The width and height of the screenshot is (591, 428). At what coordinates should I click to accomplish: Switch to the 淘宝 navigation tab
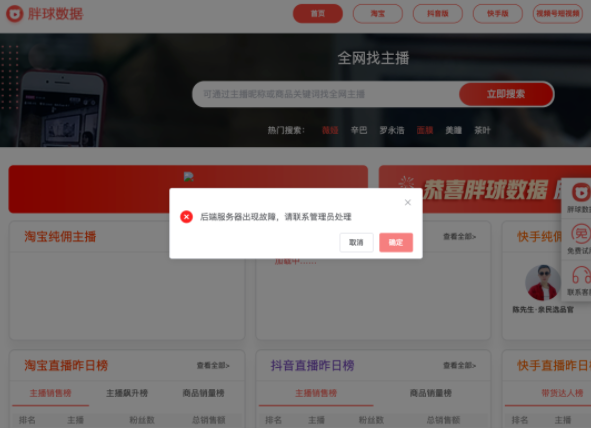pyautogui.click(x=378, y=14)
